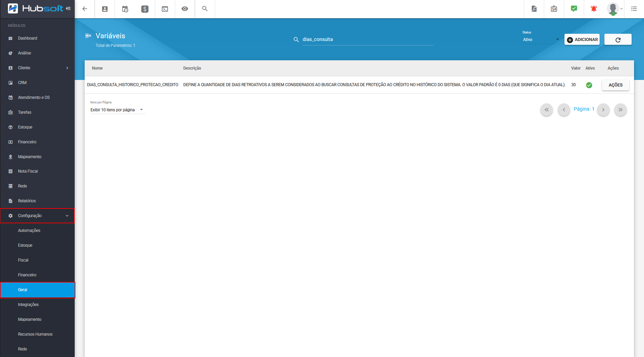
Task: Select the highlighted Geral submenu item
Action: pos(37,290)
